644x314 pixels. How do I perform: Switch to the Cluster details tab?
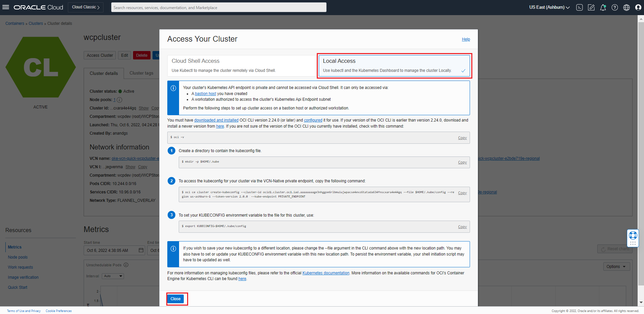pyautogui.click(x=104, y=73)
